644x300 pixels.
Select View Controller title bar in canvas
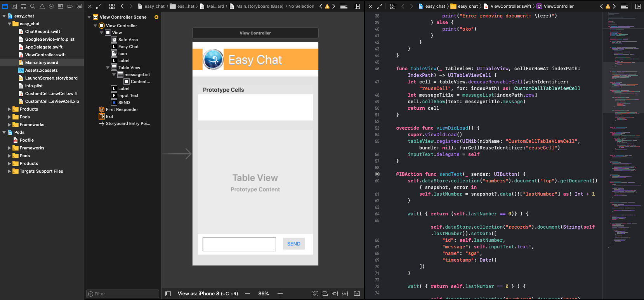coord(255,33)
